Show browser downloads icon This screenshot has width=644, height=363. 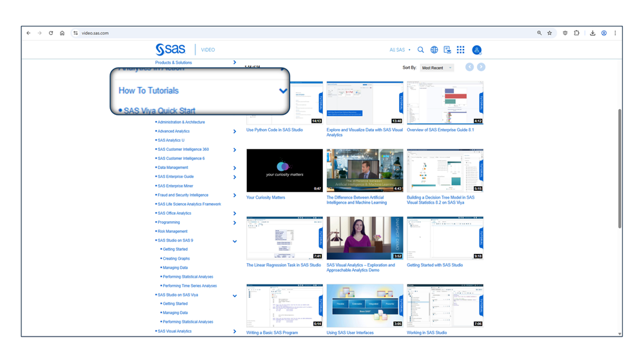point(592,34)
